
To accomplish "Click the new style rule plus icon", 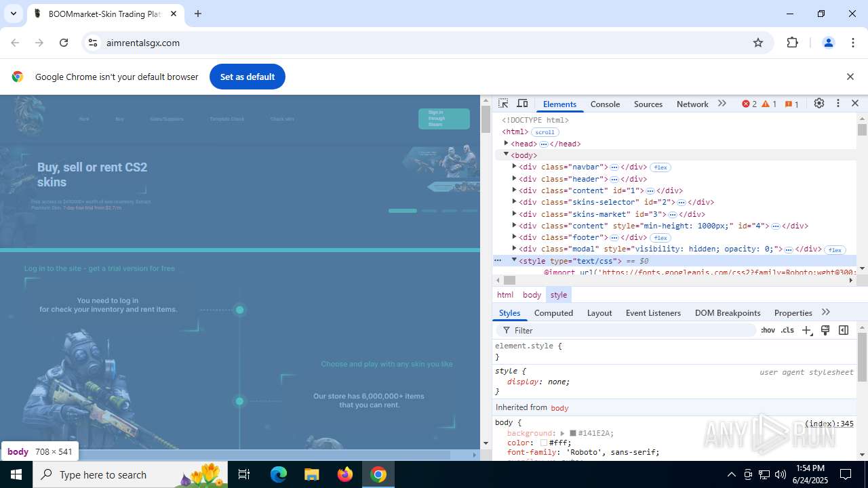I will [806, 330].
